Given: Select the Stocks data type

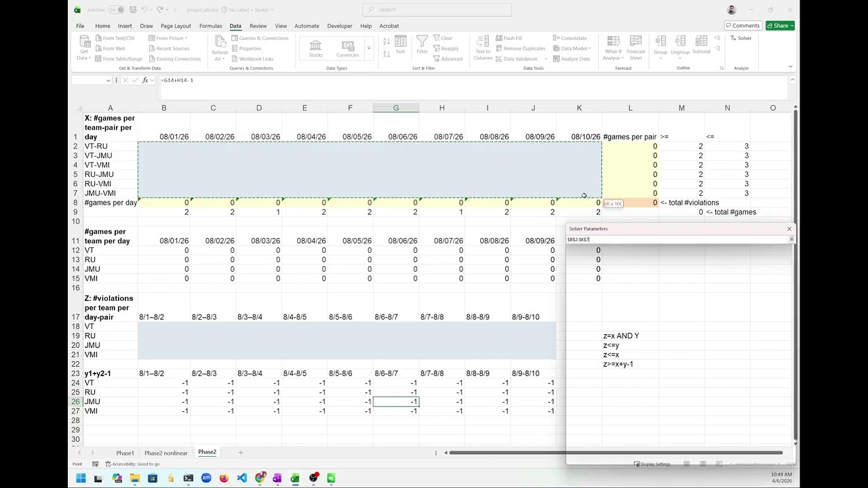Looking at the screenshot, I should coord(315,48).
